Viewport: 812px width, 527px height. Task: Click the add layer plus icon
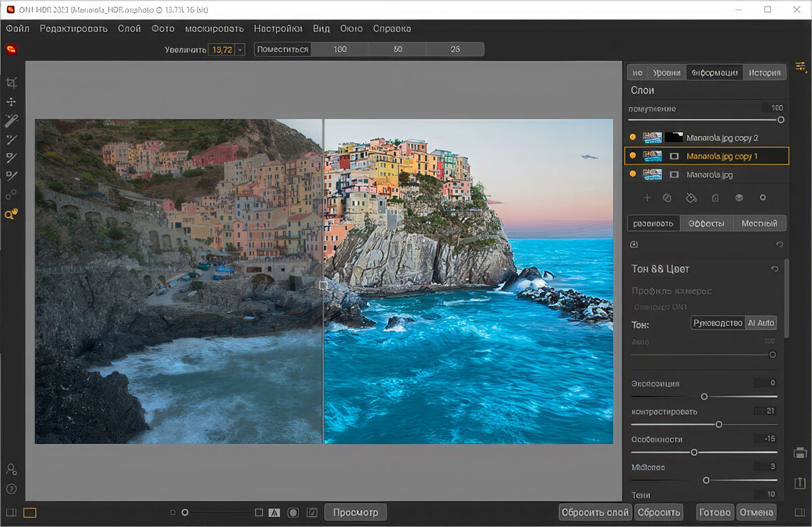(x=647, y=198)
